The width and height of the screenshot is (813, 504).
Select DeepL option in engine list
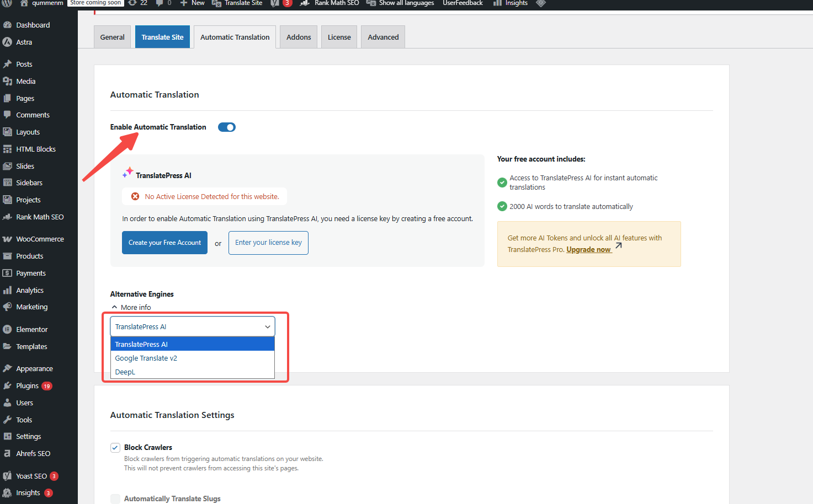point(125,372)
